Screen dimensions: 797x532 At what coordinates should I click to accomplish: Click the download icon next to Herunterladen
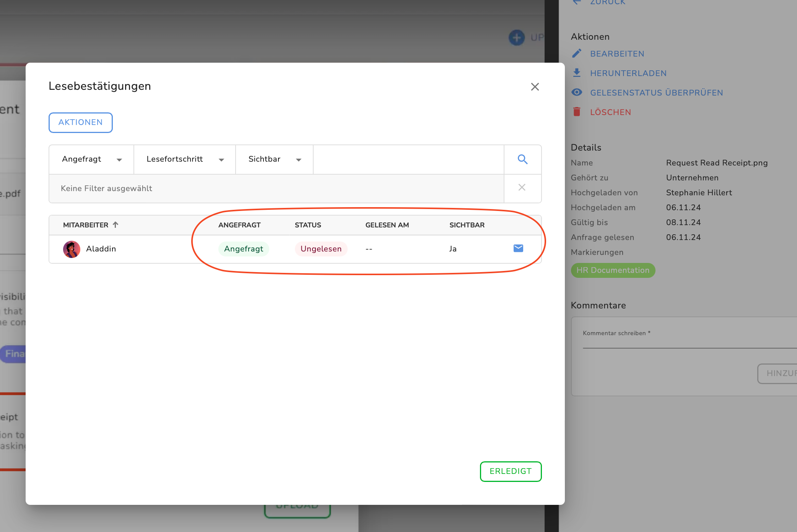(x=577, y=73)
